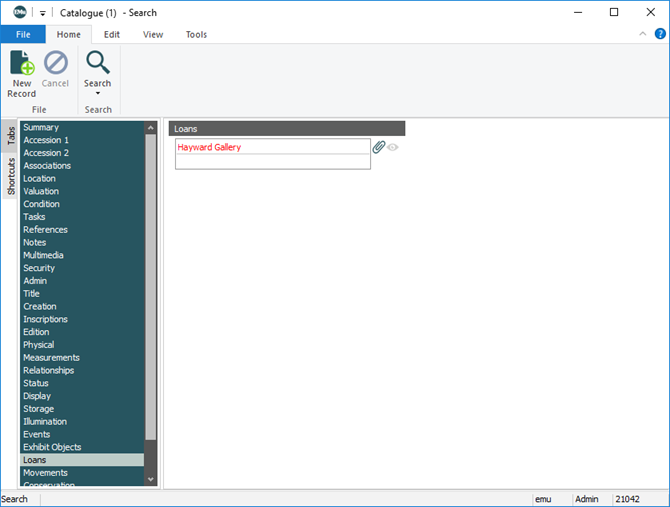Collapse the ribbon using the chevron

(643, 34)
